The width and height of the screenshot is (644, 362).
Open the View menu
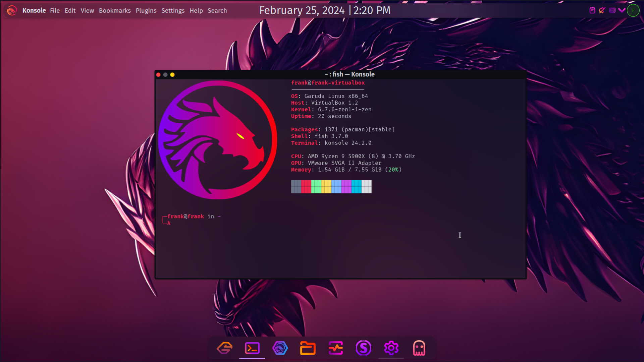[x=87, y=10]
